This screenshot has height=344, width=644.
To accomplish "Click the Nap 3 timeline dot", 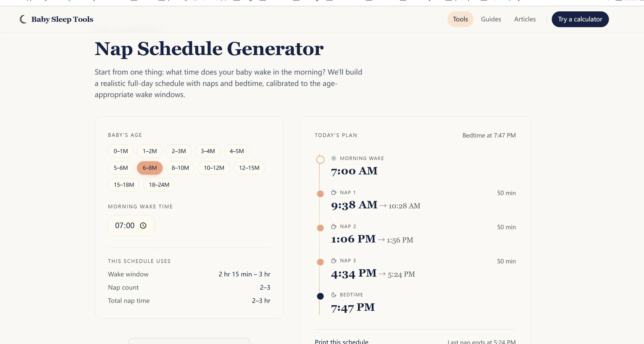I will [320, 262].
